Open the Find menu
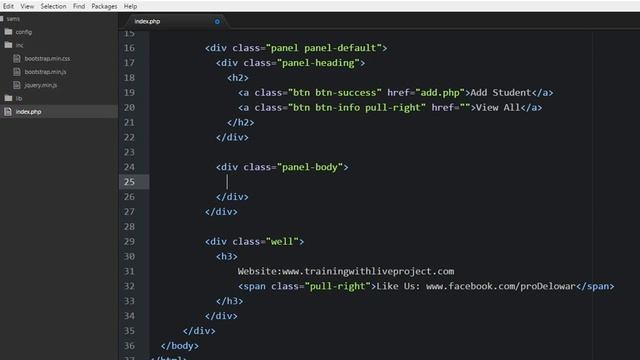The height and width of the screenshot is (360, 640). point(79,6)
